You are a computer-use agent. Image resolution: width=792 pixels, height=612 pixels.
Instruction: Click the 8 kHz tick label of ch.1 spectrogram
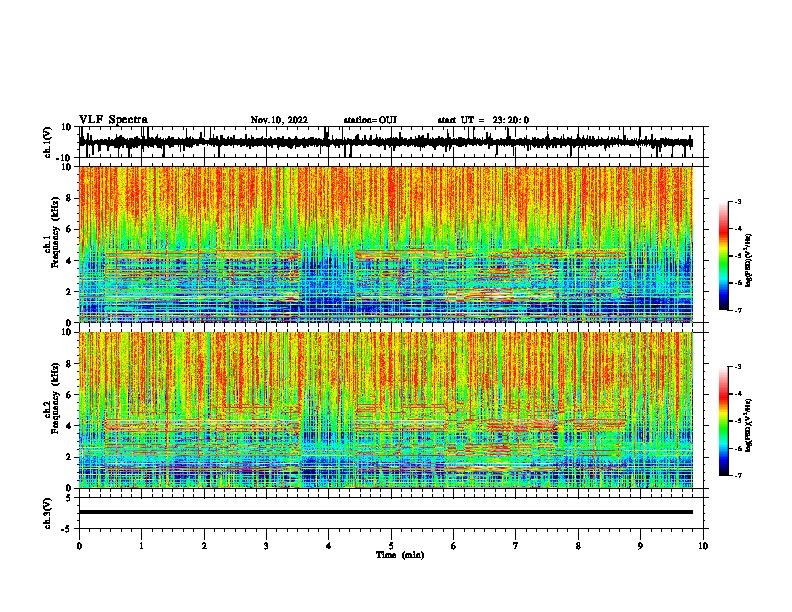69,198
